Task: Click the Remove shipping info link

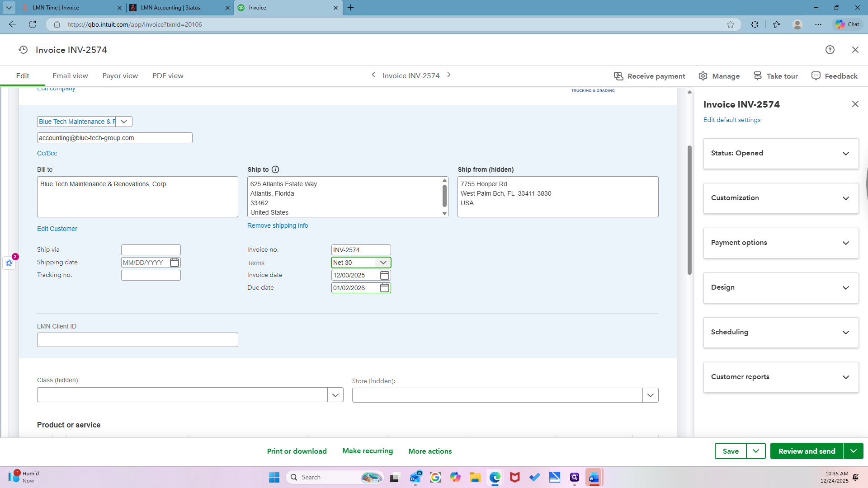Action: pyautogui.click(x=278, y=225)
